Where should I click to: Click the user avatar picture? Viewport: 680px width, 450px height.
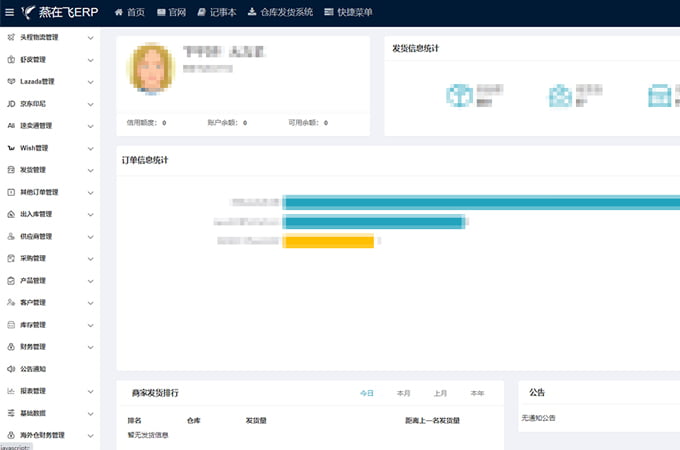coord(151,69)
